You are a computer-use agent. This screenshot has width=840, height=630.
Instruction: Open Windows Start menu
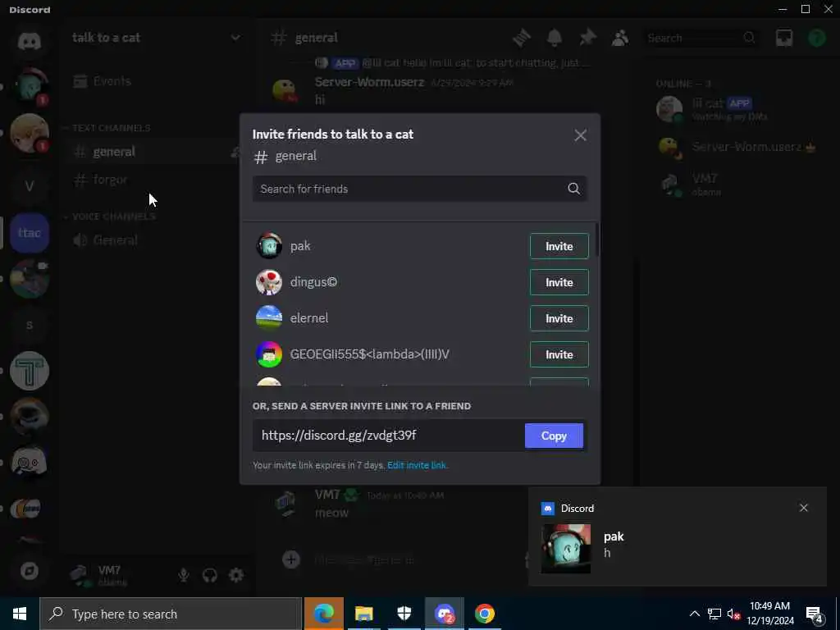click(20, 614)
